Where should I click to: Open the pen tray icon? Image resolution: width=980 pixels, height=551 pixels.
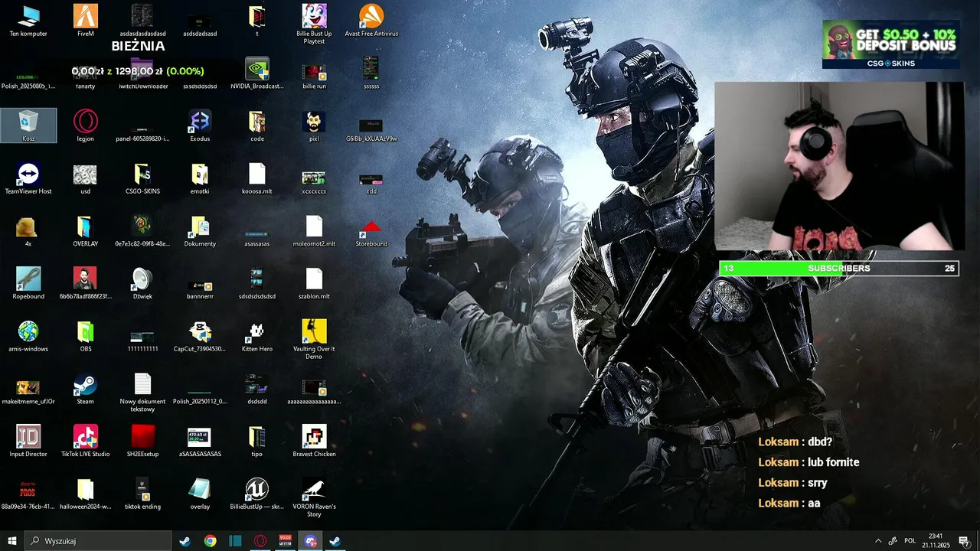coord(893,541)
